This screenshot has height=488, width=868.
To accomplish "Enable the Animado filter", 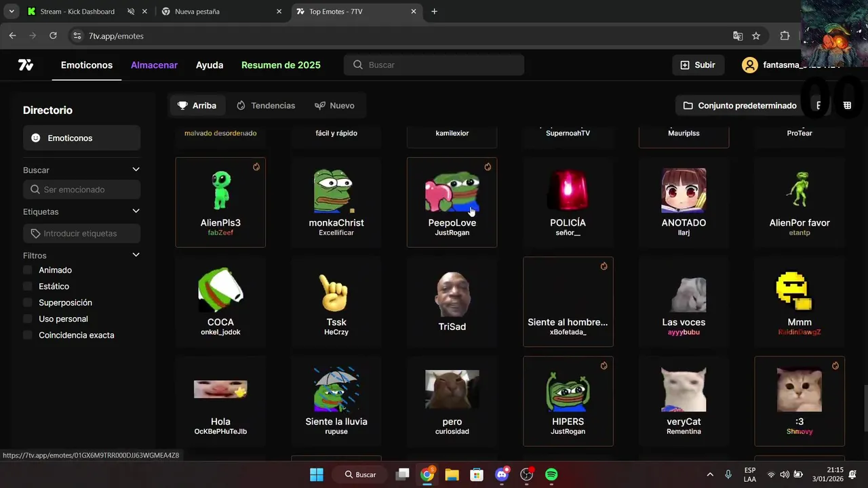I will tap(28, 270).
